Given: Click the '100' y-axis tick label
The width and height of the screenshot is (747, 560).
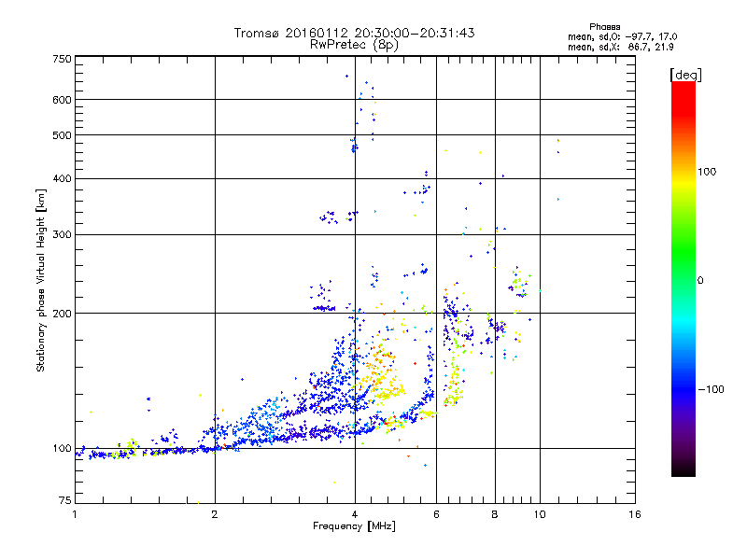Looking at the screenshot, I should pos(62,448).
